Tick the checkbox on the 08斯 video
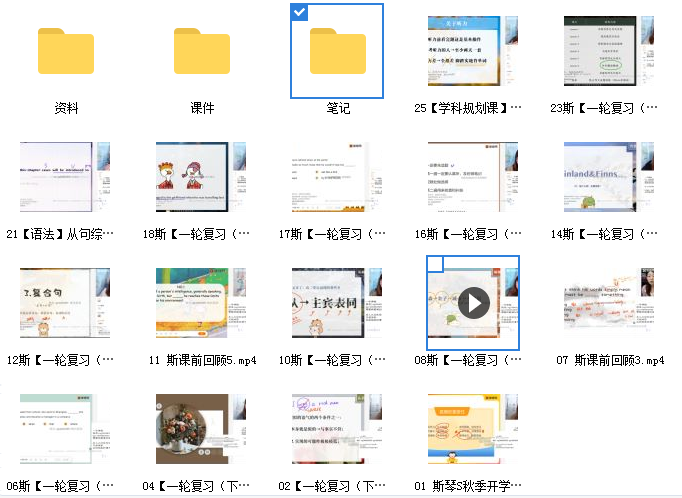The height and width of the screenshot is (498, 682). (x=436, y=264)
